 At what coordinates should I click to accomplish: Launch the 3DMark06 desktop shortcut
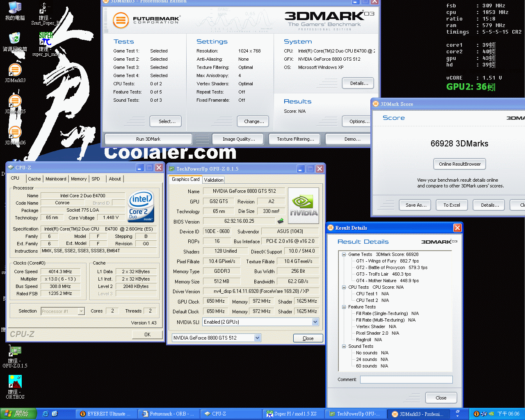click(15, 135)
